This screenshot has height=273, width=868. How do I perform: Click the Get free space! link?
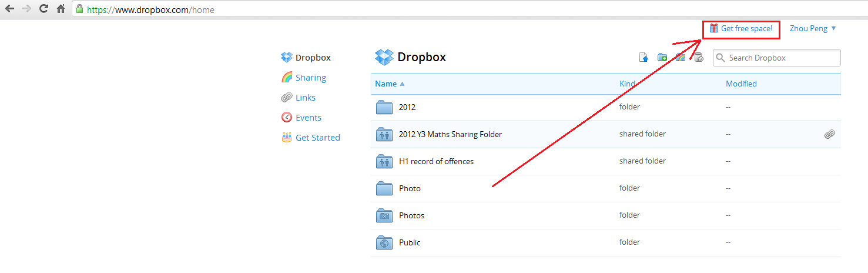(x=746, y=28)
